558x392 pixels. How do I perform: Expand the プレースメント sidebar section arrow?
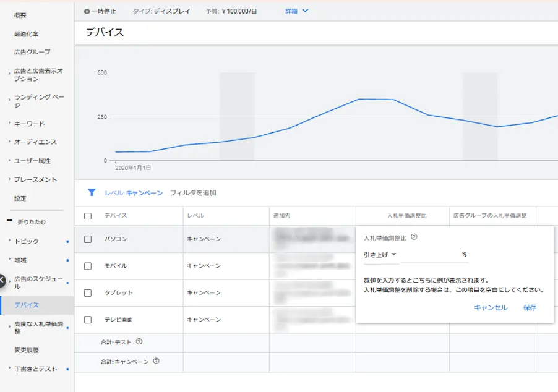click(9, 179)
